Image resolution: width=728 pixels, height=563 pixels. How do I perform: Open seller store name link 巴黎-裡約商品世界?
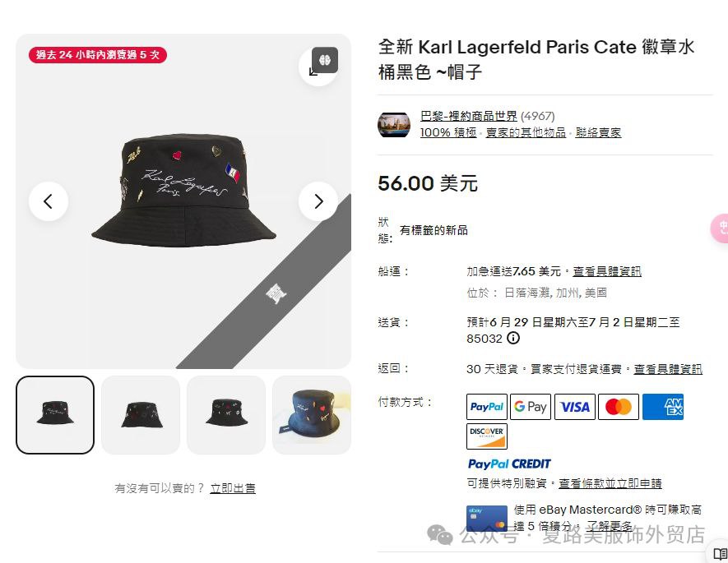coord(468,116)
